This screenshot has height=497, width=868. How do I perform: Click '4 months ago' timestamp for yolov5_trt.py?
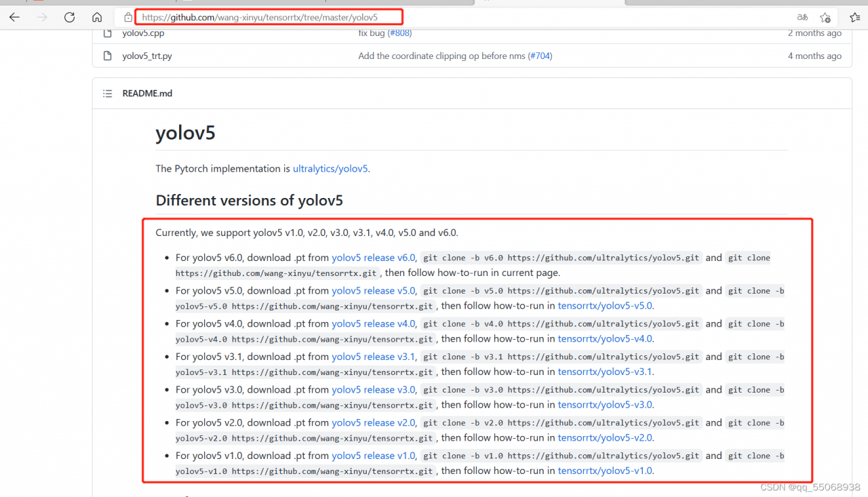point(814,56)
